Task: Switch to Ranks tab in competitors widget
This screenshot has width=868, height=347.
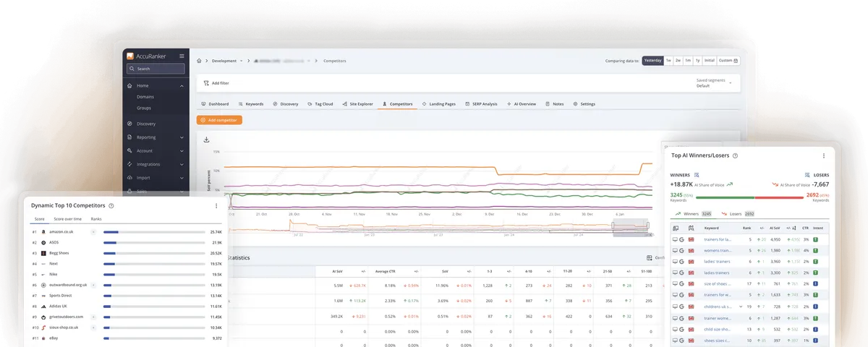Action: click(x=96, y=218)
